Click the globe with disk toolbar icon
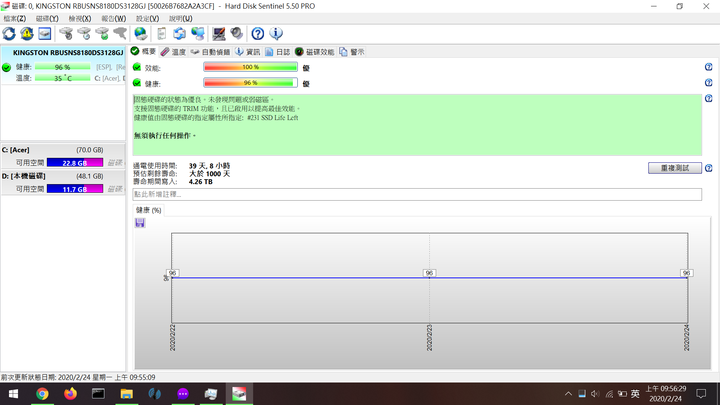Image resolution: width=720 pixels, height=405 pixels. point(141,34)
